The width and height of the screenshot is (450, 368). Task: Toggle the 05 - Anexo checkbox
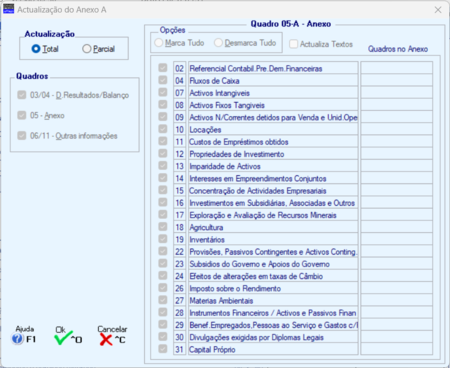[22, 115]
